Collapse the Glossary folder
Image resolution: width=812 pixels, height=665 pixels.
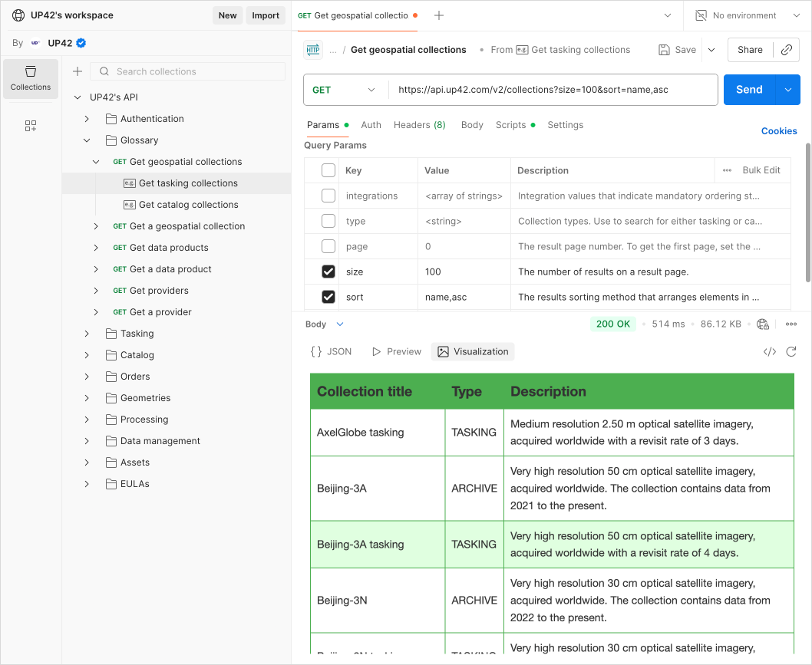click(x=87, y=140)
